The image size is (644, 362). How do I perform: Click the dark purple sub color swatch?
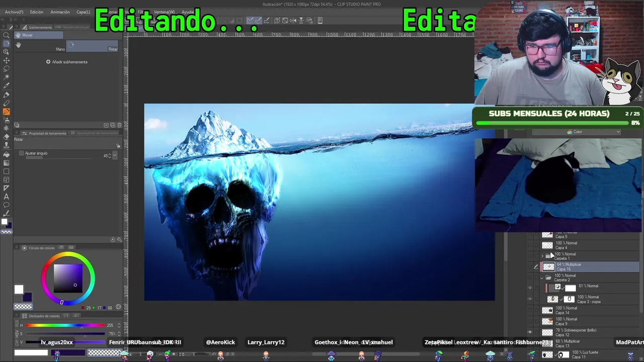tap(27, 297)
